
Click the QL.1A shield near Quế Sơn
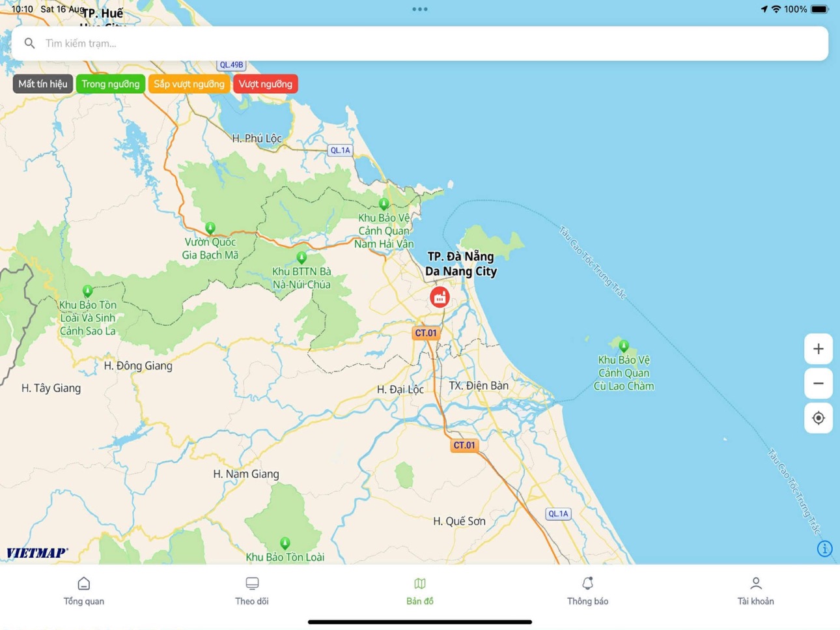pyautogui.click(x=558, y=513)
